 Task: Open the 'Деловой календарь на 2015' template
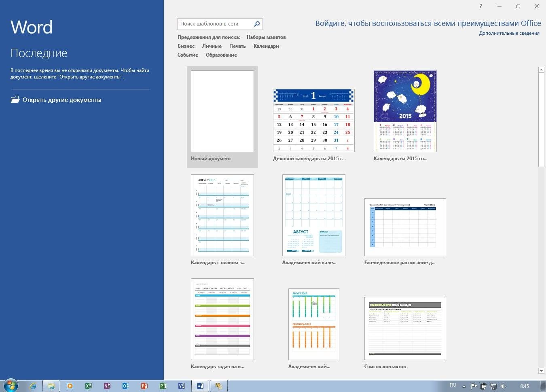[x=314, y=121]
